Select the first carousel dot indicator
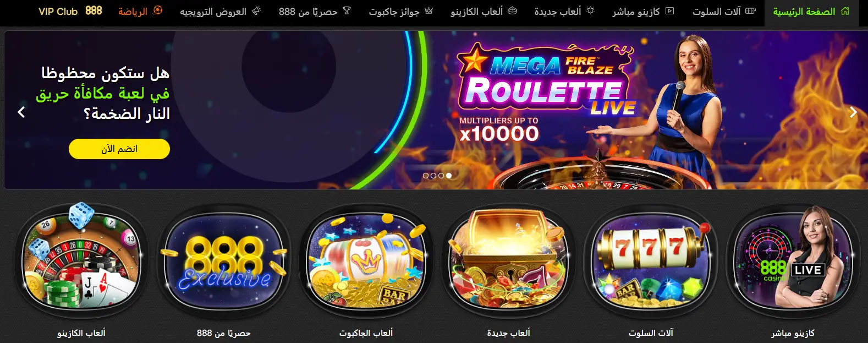 pyautogui.click(x=426, y=176)
